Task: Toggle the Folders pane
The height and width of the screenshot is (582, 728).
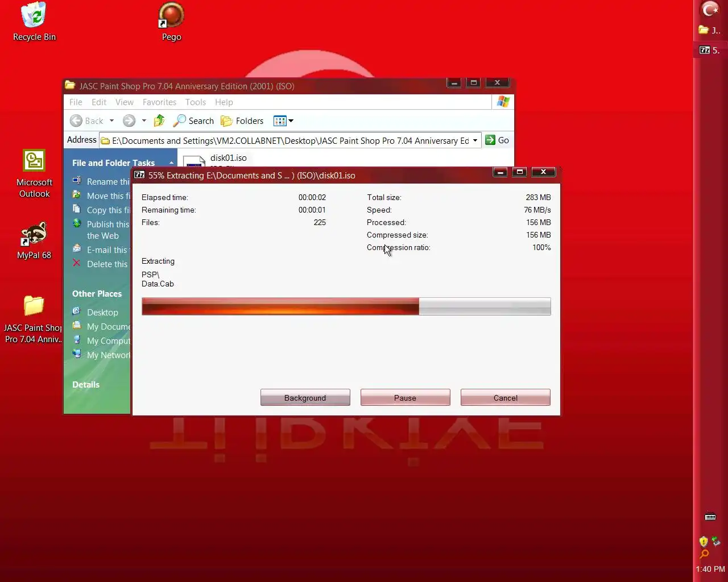Action: [242, 120]
